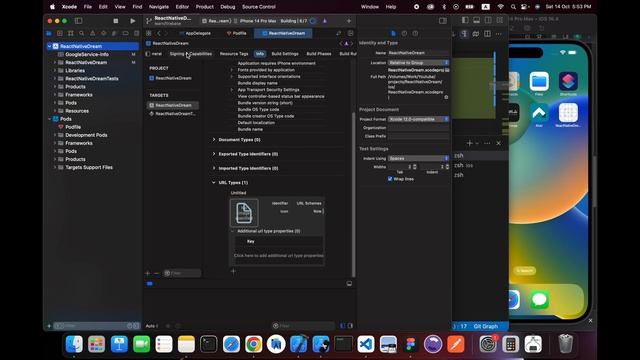The width and height of the screenshot is (640, 360).
Task: Toggle the targets list sidebar button
Action: point(148,54)
